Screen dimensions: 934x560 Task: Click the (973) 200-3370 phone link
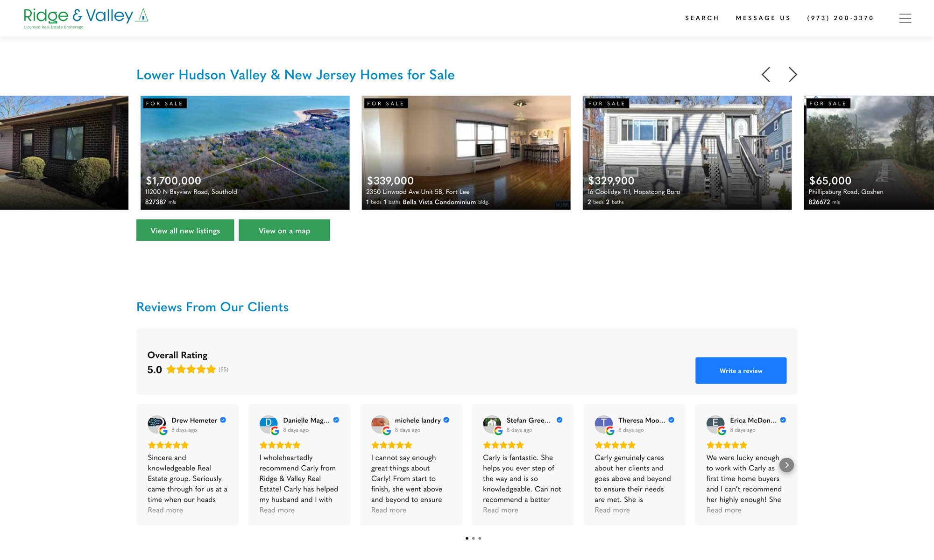[840, 18]
